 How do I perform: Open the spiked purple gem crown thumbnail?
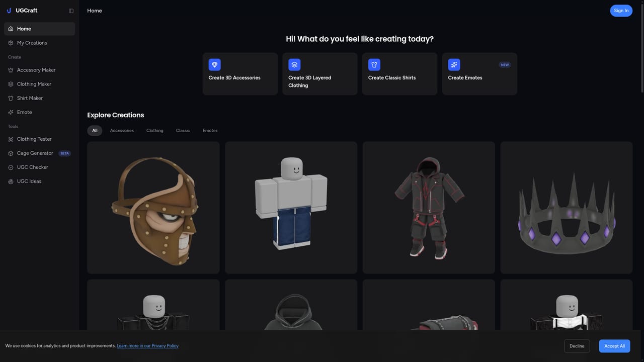pos(567,208)
